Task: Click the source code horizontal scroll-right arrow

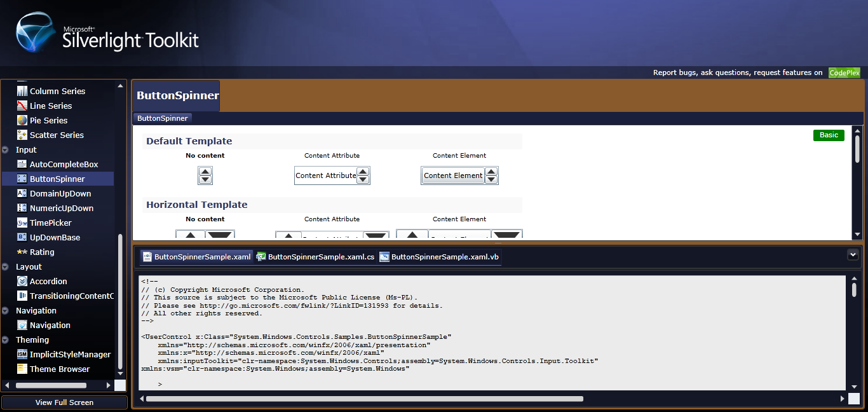Action: (843, 399)
